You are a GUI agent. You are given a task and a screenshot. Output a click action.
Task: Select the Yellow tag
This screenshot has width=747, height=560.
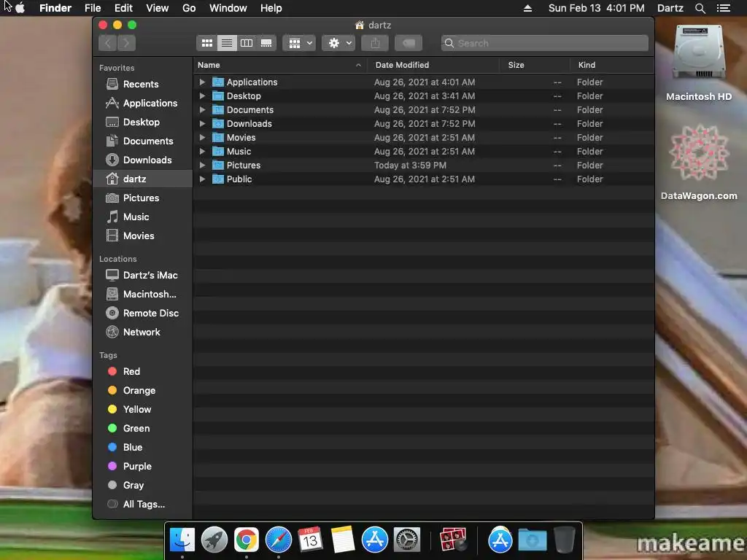[142, 410]
